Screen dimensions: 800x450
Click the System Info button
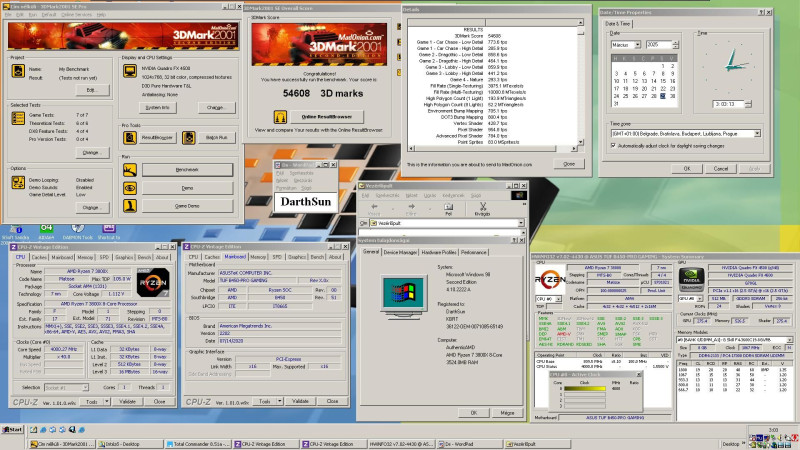coord(157,108)
